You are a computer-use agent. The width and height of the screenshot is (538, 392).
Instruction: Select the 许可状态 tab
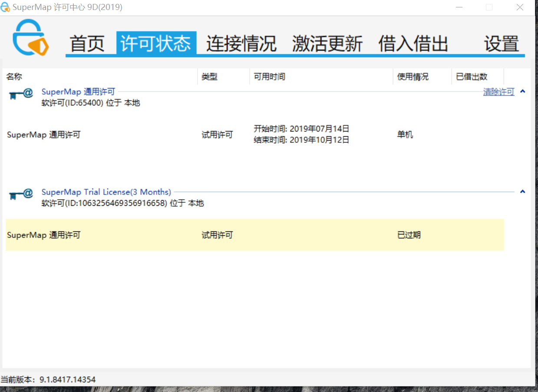pyautogui.click(x=156, y=43)
